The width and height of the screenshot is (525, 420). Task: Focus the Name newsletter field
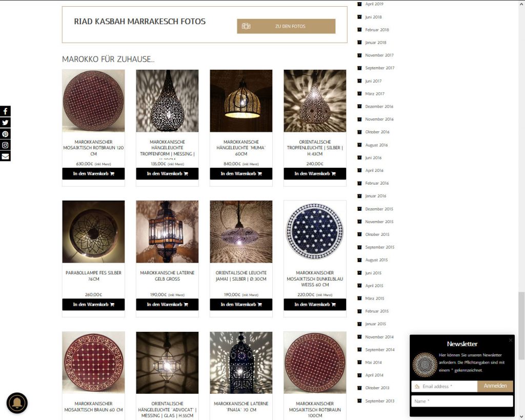point(462,401)
